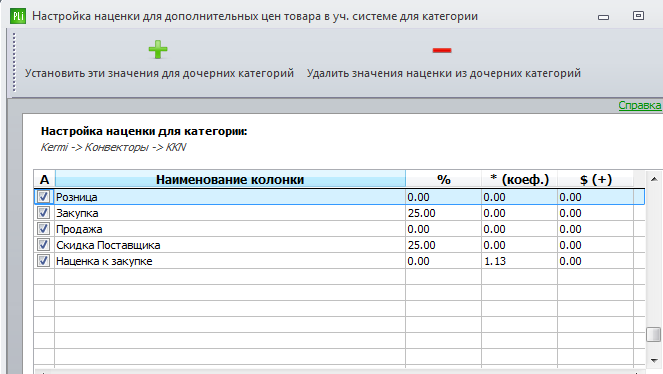Click Закупка percent cell 25.00
This screenshot has width=663, height=374.
(444, 213)
